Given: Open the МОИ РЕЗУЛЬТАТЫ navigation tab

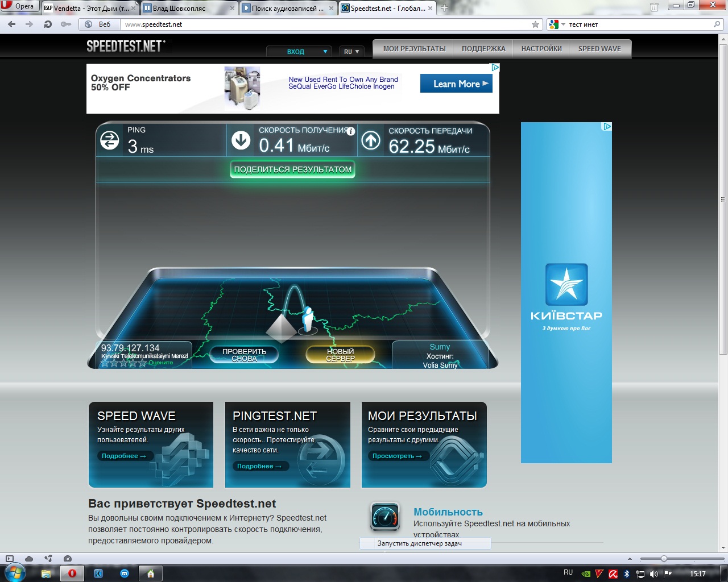Looking at the screenshot, I should (414, 49).
